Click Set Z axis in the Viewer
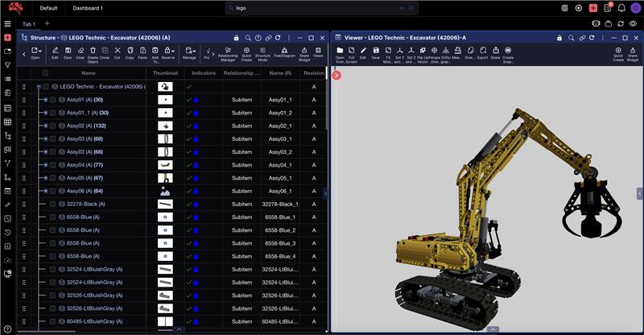This screenshot has height=335, width=644. 411,55
